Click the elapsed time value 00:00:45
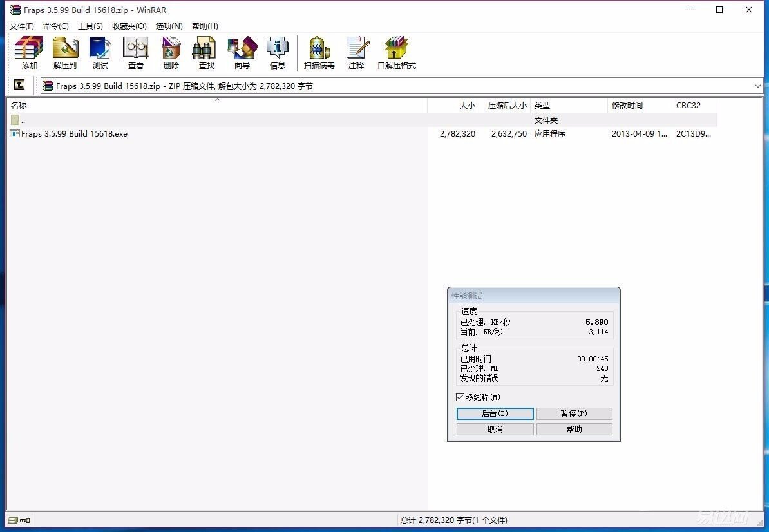This screenshot has height=532, width=769. (593, 359)
